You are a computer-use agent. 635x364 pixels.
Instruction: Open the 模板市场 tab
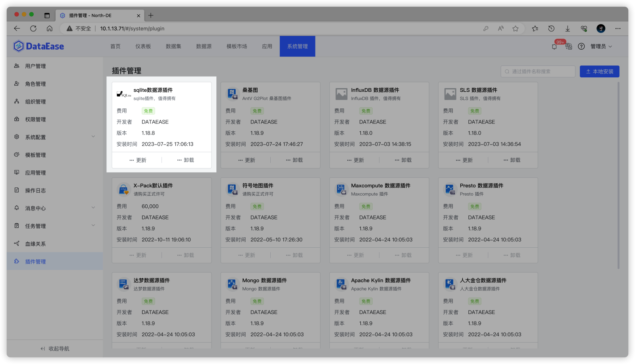[237, 46]
